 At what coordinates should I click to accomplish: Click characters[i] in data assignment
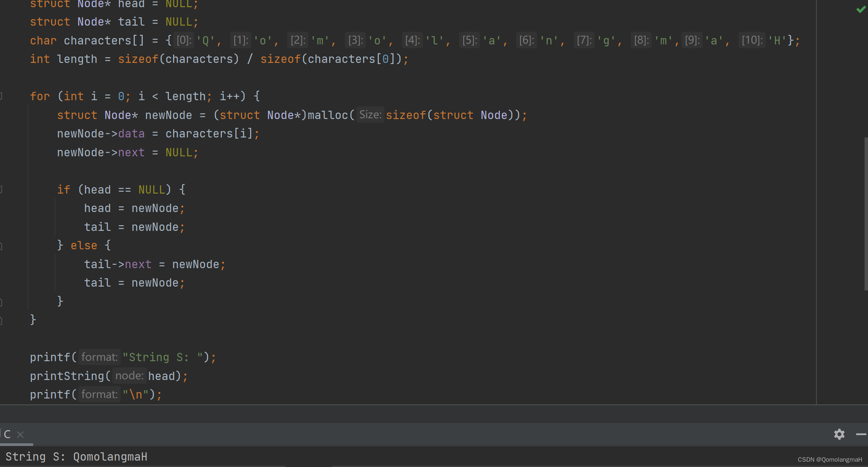209,134
